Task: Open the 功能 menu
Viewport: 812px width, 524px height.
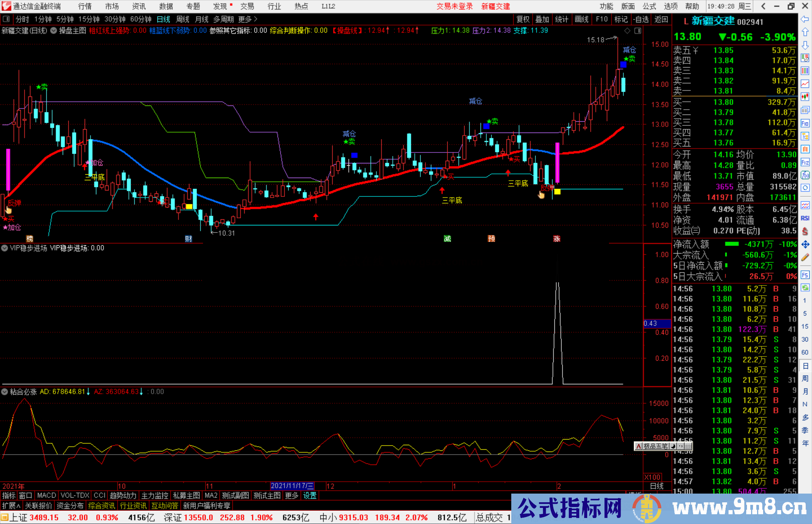Action: pos(606,6)
